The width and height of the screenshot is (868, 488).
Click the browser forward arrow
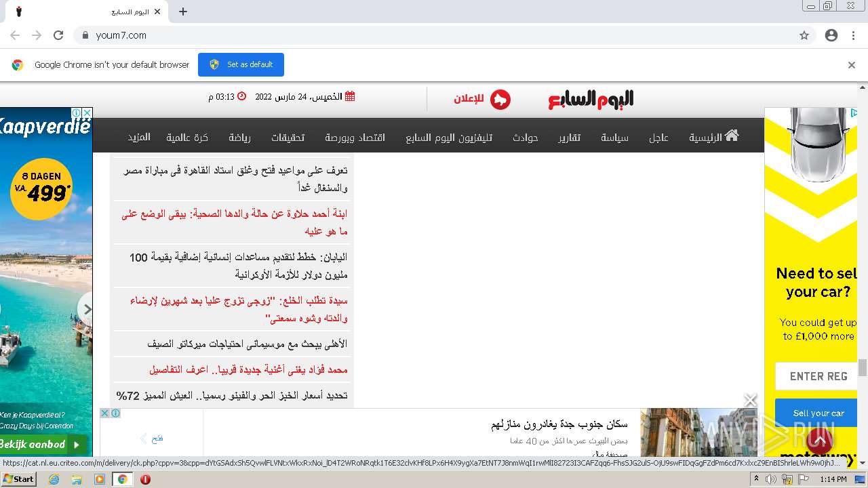pyautogui.click(x=37, y=35)
